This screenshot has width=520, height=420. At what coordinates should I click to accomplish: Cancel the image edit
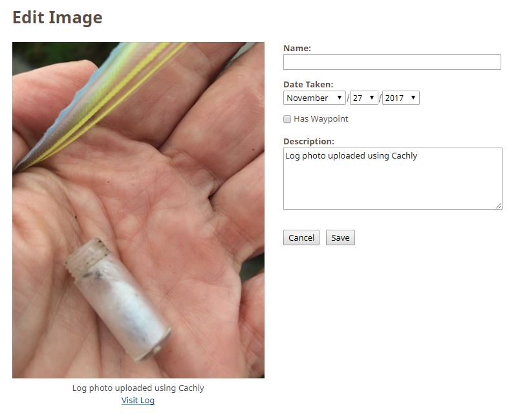(x=301, y=238)
